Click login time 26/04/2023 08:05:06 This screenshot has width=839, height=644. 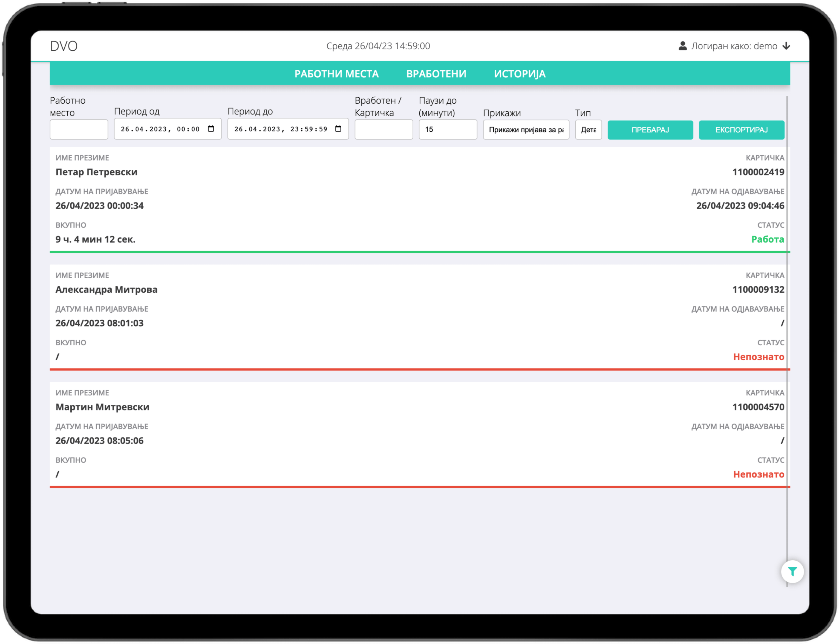pyautogui.click(x=99, y=440)
